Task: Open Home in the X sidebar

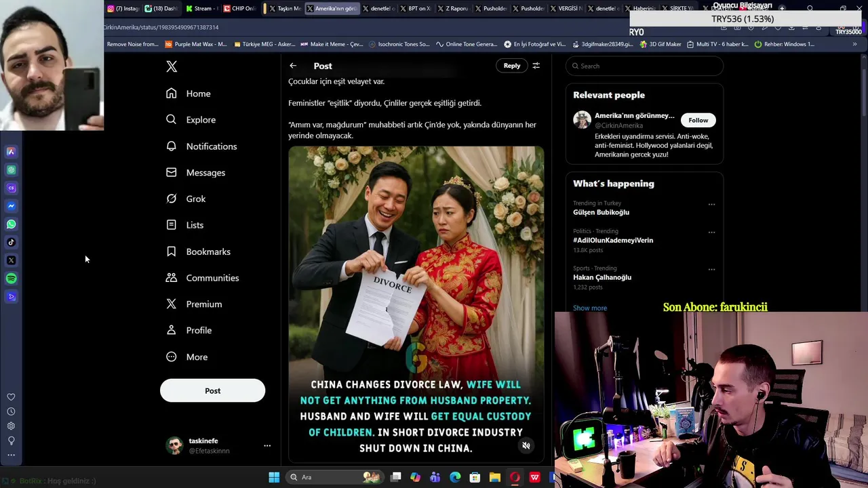Action: [189, 94]
